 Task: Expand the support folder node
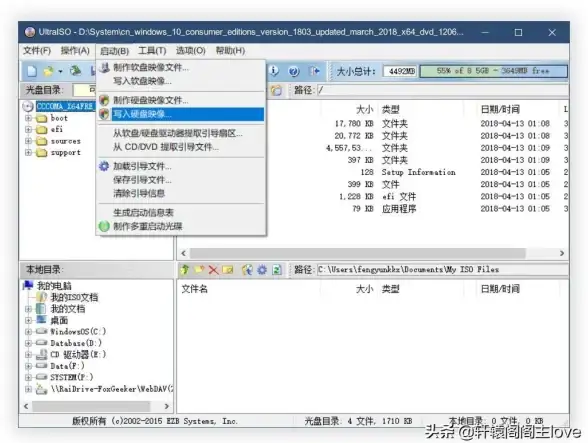[28, 152]
